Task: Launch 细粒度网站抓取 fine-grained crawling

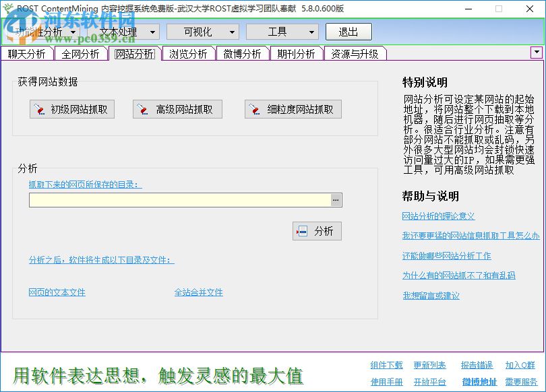Action: pos(293,109)
